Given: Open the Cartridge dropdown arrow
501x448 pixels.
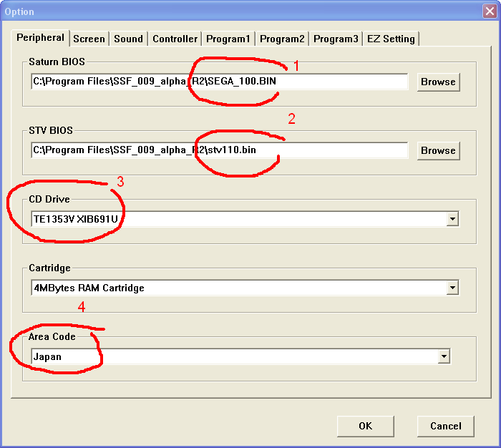Looking at the screenshot, I should tap(452, 288).
